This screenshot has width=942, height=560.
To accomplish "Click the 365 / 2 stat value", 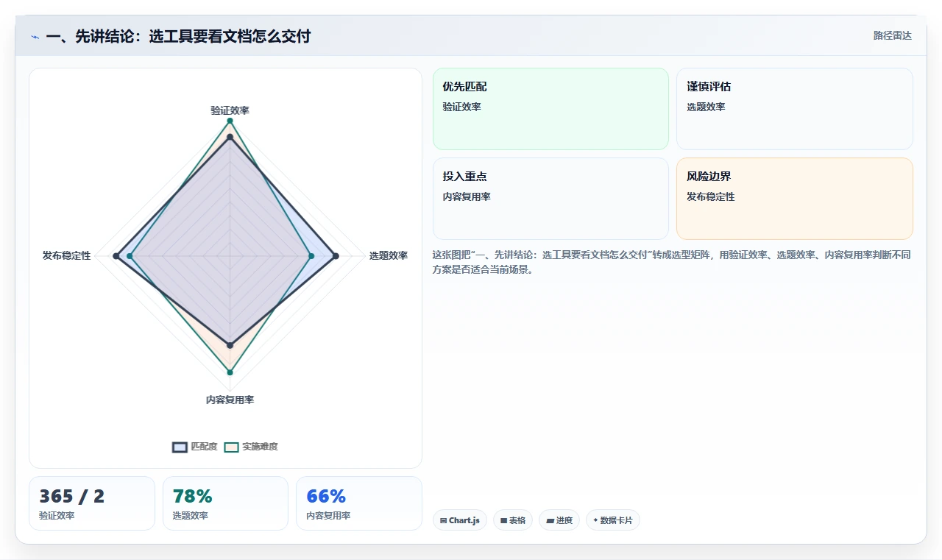I will click(72, 496).
